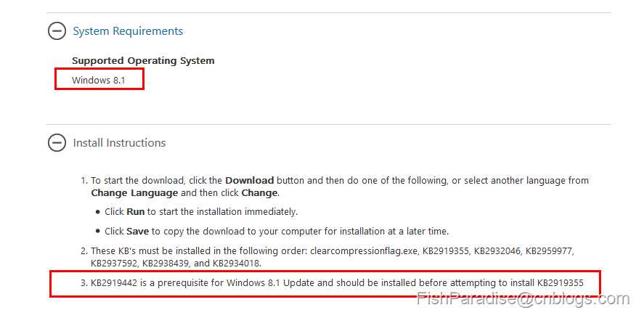Click the Windows 8.1 text in red box

coord(99,80)
